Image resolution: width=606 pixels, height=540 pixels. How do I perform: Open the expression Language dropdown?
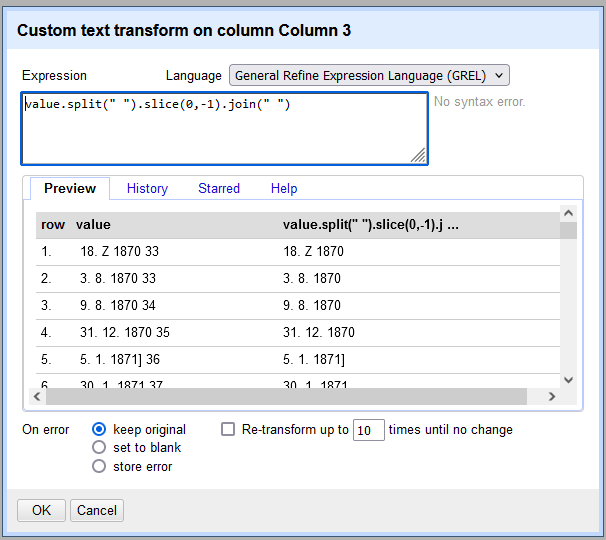point(369,75)
